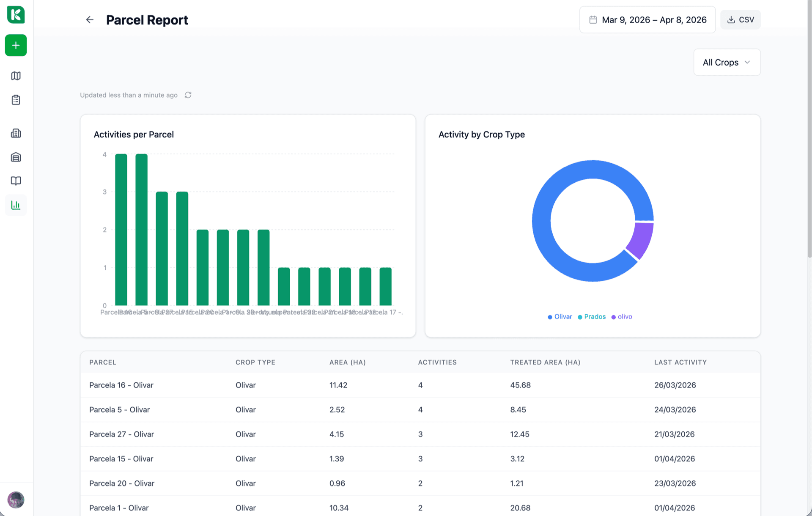Screen dimensions: 812x516
Task: Expand the All Crops dropdown
Action: click(727, 63)
